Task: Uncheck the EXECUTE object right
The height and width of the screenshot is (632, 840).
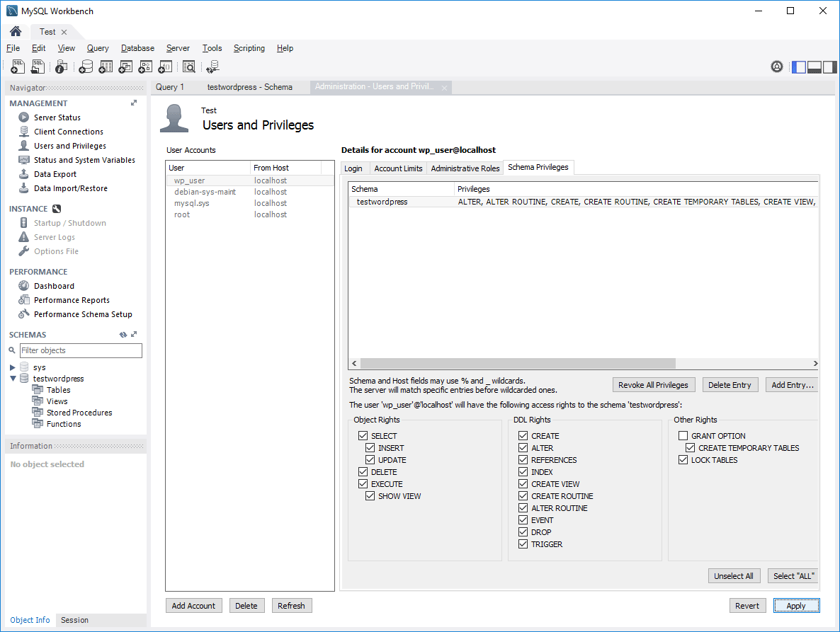Action: click(363, 484)
